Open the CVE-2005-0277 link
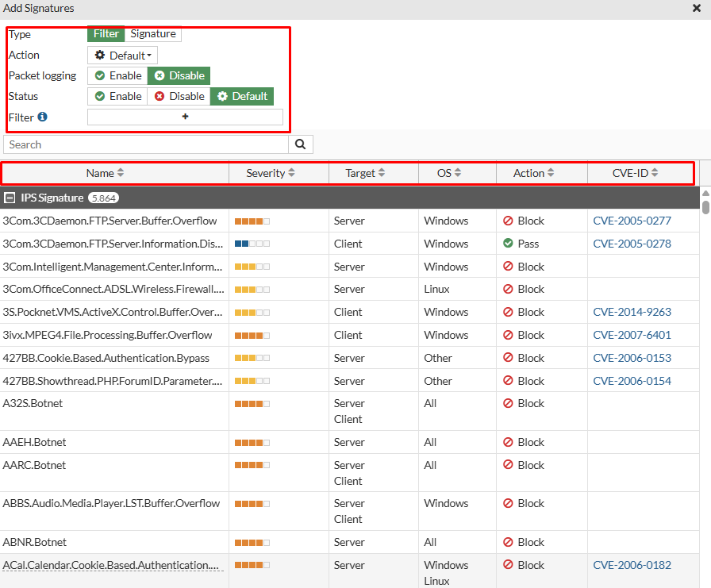 pos(632,221)
